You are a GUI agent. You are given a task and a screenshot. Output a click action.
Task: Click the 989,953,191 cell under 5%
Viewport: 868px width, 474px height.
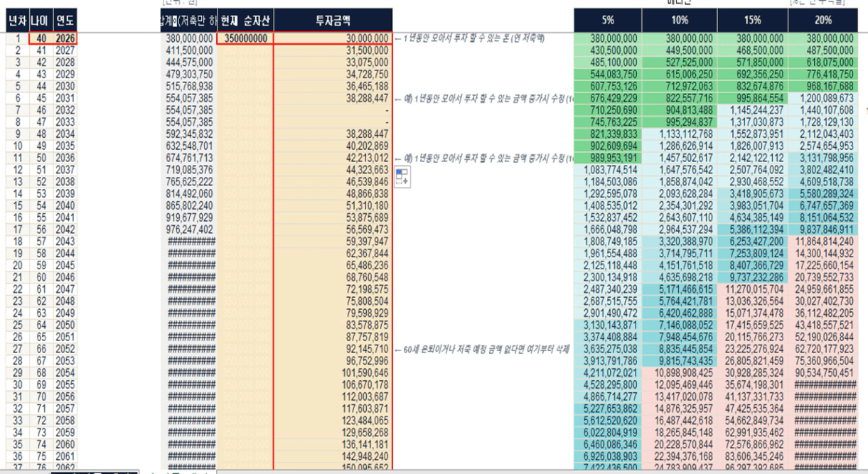click(607, 158)
